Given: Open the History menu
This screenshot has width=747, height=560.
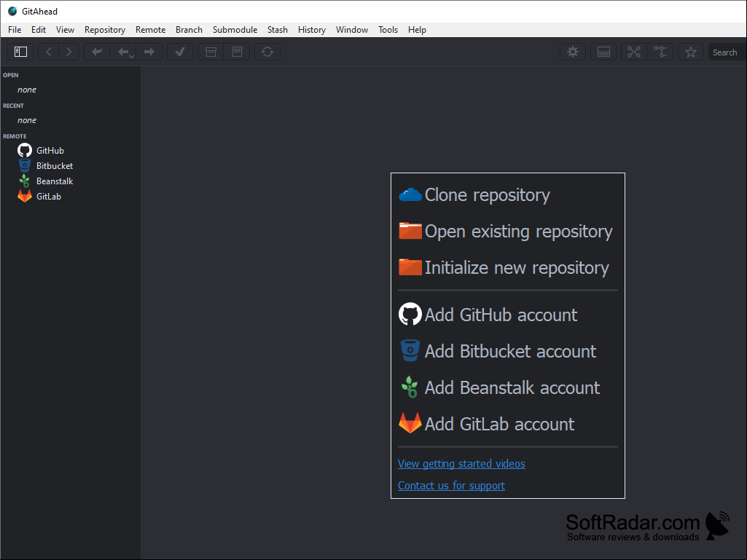Looking at the screenshot, I should coord(312,30).
